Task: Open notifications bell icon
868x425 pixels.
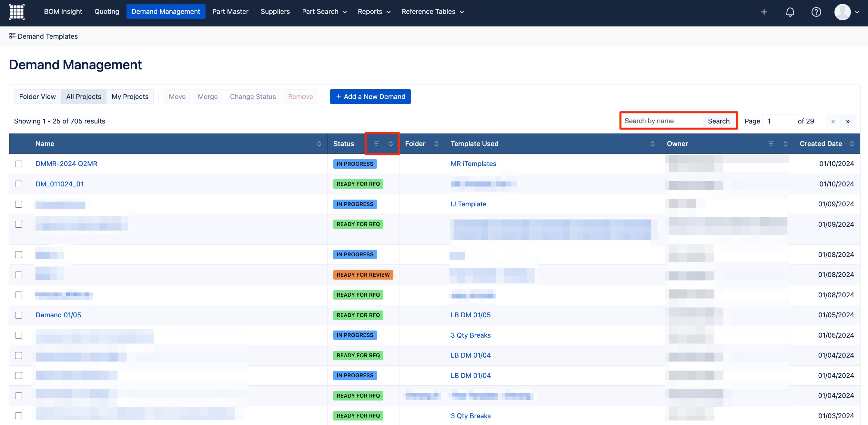Action: pyautogui.click(x=790, y=12)
